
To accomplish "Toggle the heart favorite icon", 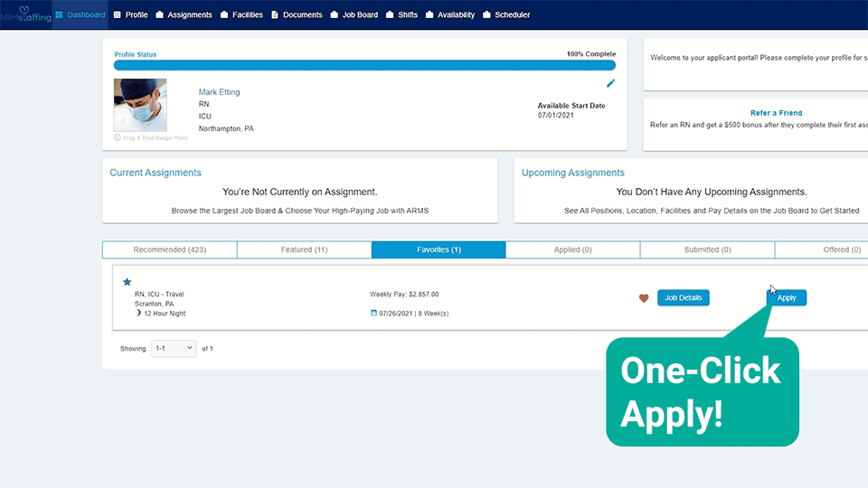I will click(x=644, y=298).
